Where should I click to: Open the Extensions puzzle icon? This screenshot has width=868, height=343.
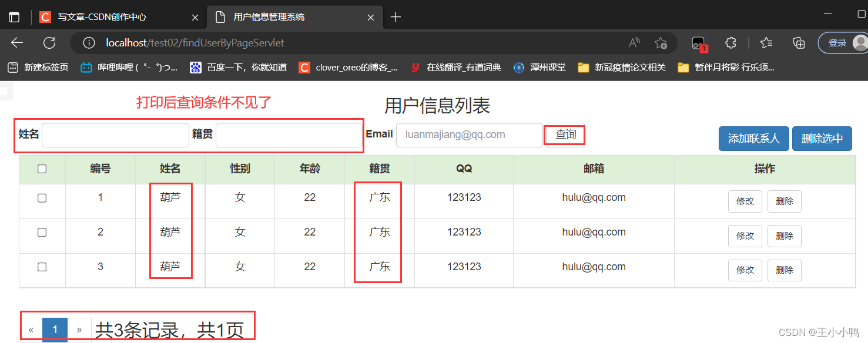click(x=730, y=43)
